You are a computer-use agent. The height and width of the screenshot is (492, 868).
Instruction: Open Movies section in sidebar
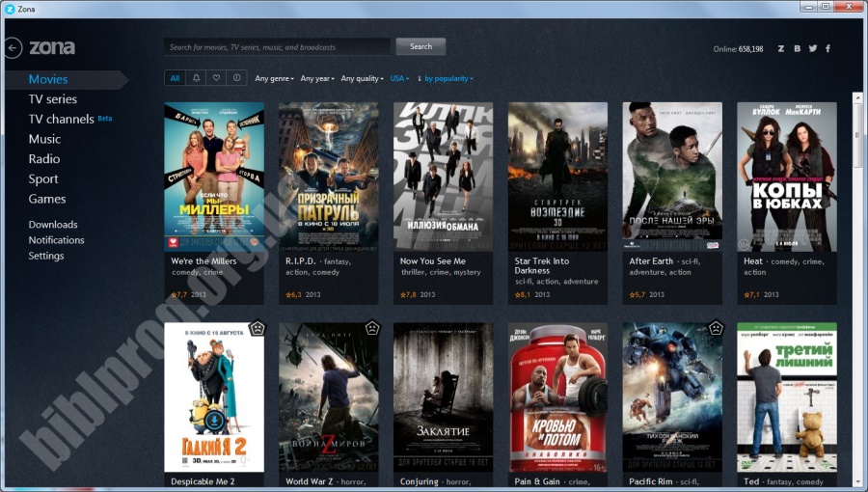[x=48, y=79]
